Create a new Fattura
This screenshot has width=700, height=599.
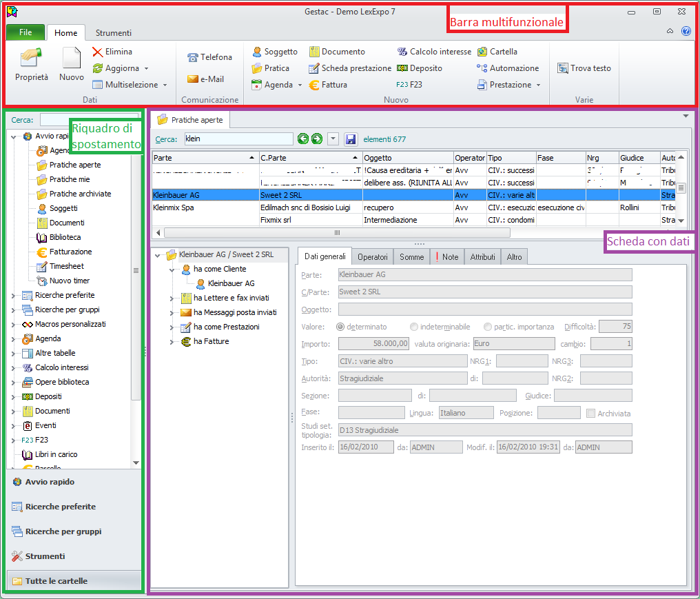pos(328,85)
